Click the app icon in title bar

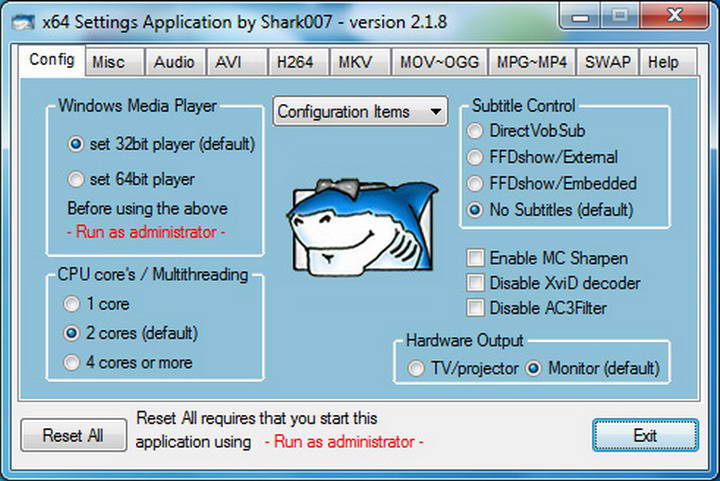(22, 22)
